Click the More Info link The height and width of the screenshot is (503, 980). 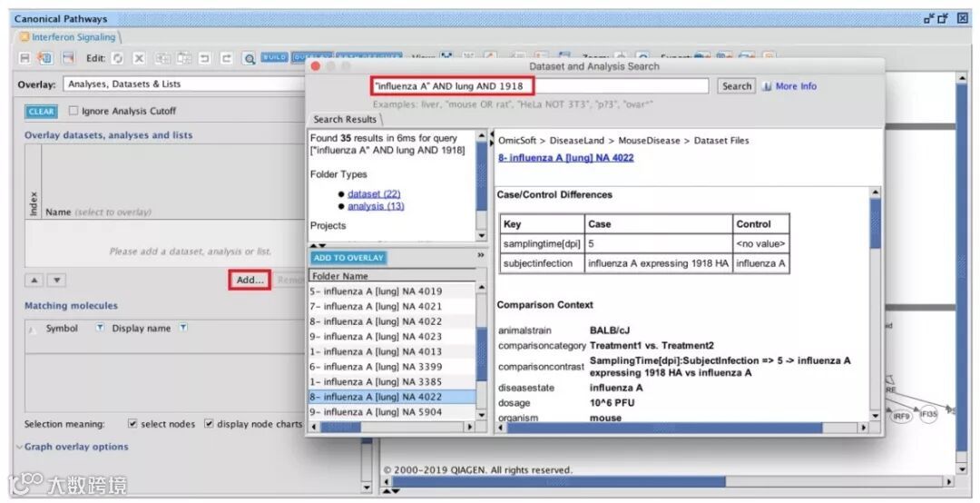pos(796,86)
